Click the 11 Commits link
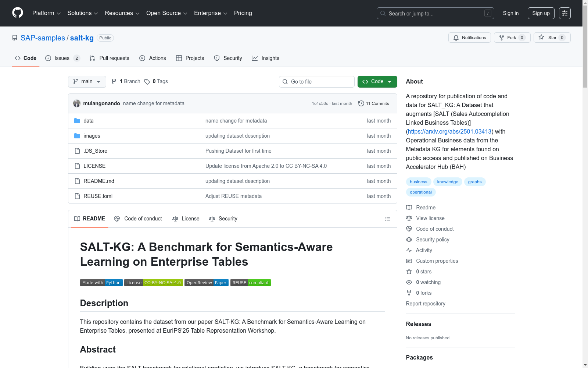The height and width of the screenshot is (368, 588). [x=373, y=103]
